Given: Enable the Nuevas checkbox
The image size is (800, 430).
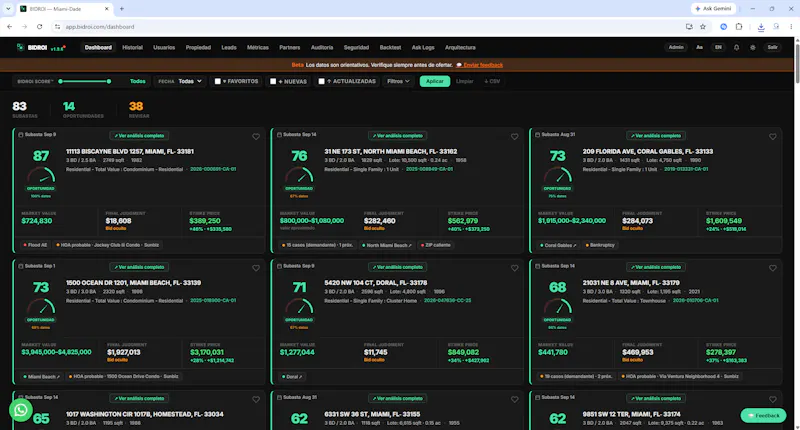Looking at the screenshot, I should click(x=273, y=81).
